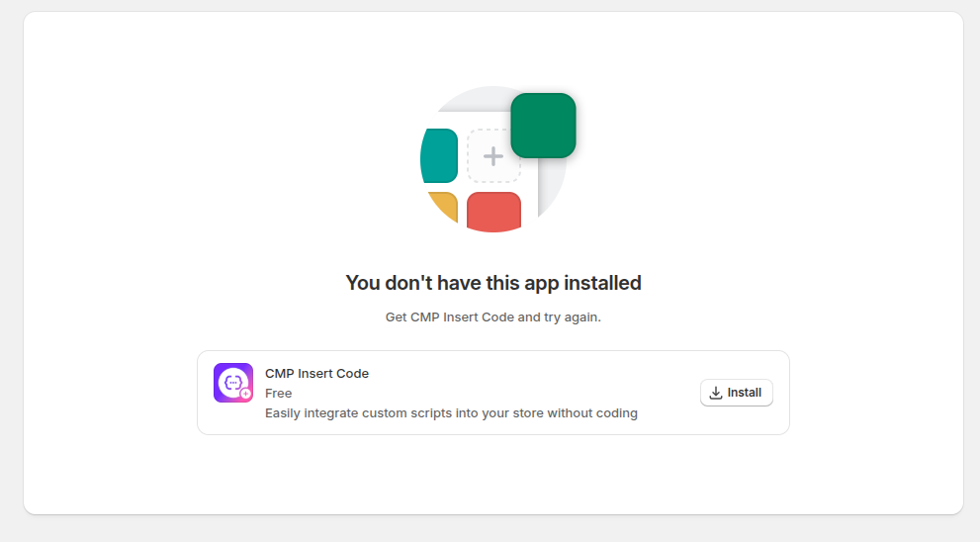Viewport: 980px width, 542px height.
Task: Click 'You don't have this app installed' heading
Action: [493, 283]
